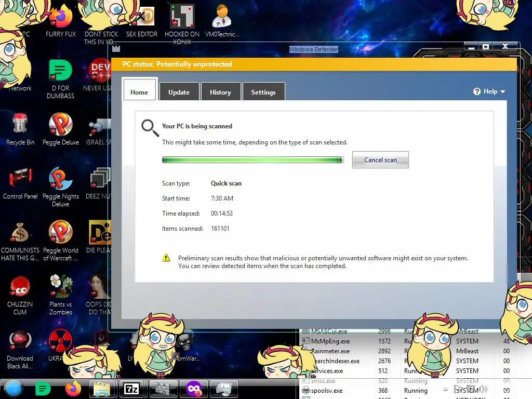Open Firefox from the taskbar

(73, 389)
